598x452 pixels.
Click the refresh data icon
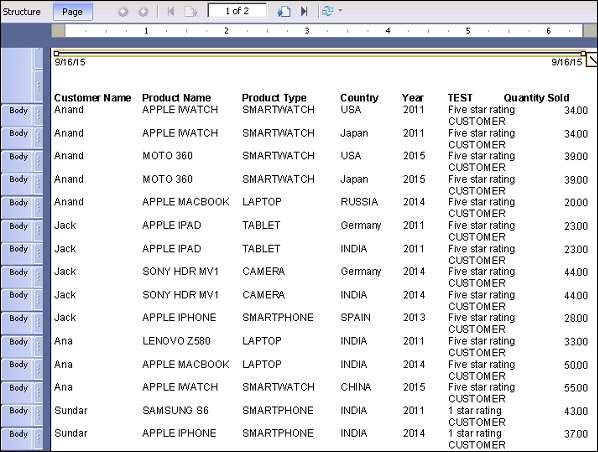point(327,11)
